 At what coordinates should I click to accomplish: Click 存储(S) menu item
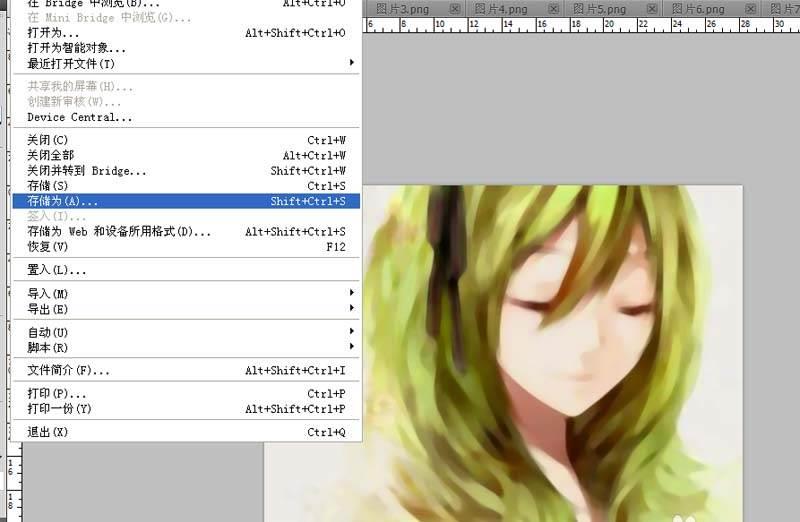[x=186, y=186]
